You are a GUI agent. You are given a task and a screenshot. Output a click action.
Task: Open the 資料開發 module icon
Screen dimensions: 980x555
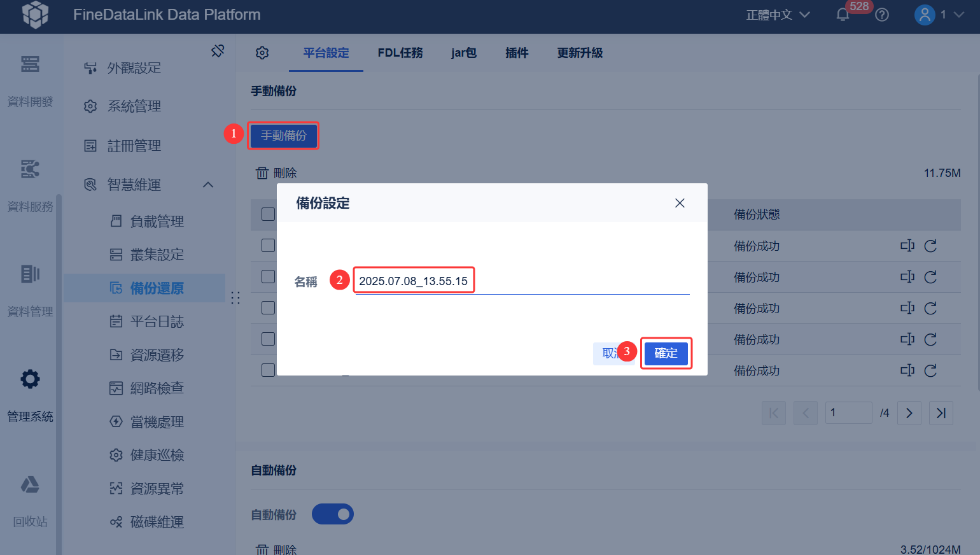pyautogui.click(x=30, y=64)
